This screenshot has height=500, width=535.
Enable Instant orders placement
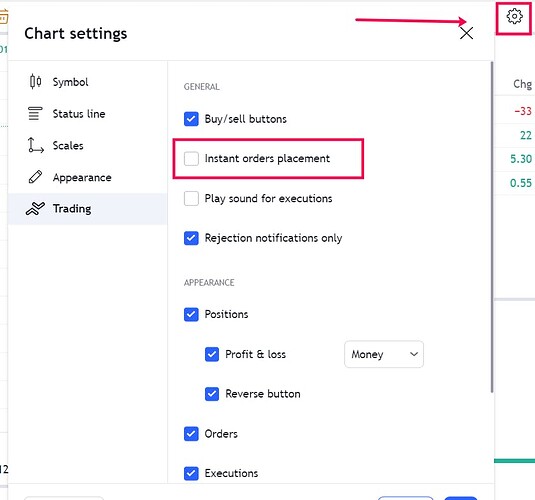(191, 159)
